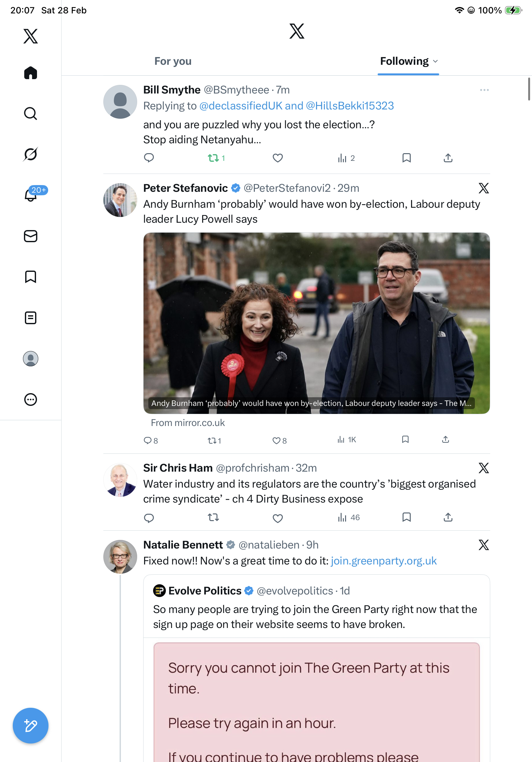
Task: Expand the Following tab dropdown chevron
Action: 435,61
